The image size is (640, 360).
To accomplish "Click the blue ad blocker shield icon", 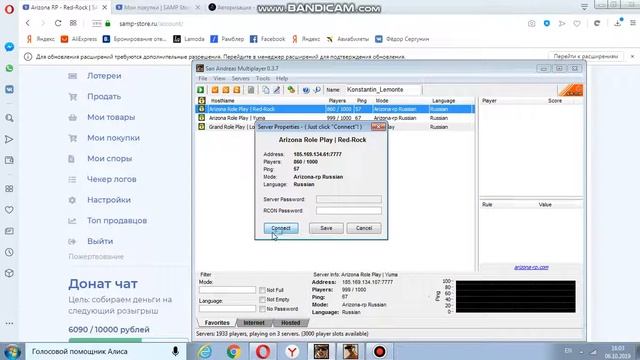I will (547, 24).
